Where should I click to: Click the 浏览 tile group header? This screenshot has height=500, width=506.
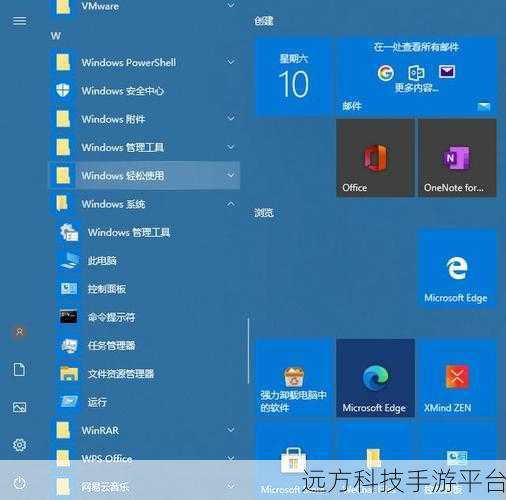coord(264,213)
